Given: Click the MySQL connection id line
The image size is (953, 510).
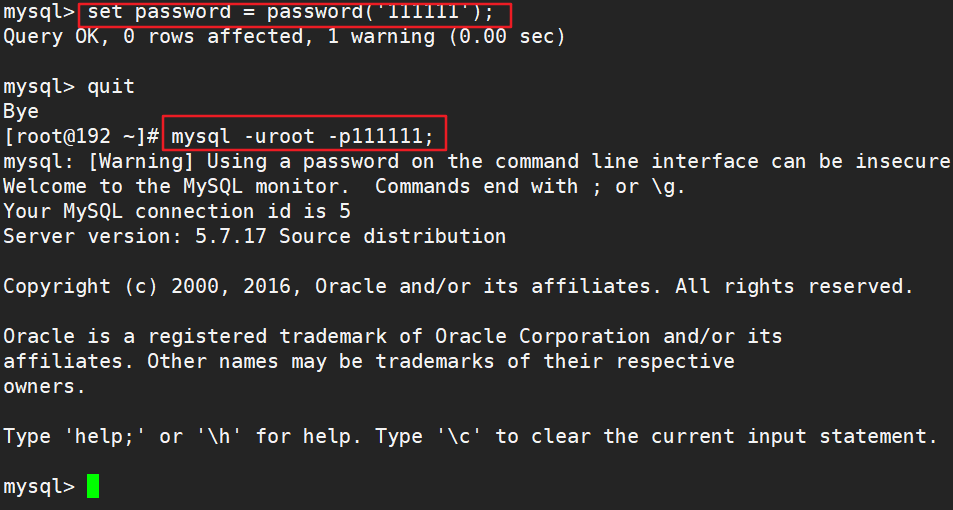Looking at the screenshot, I should 177,211.
